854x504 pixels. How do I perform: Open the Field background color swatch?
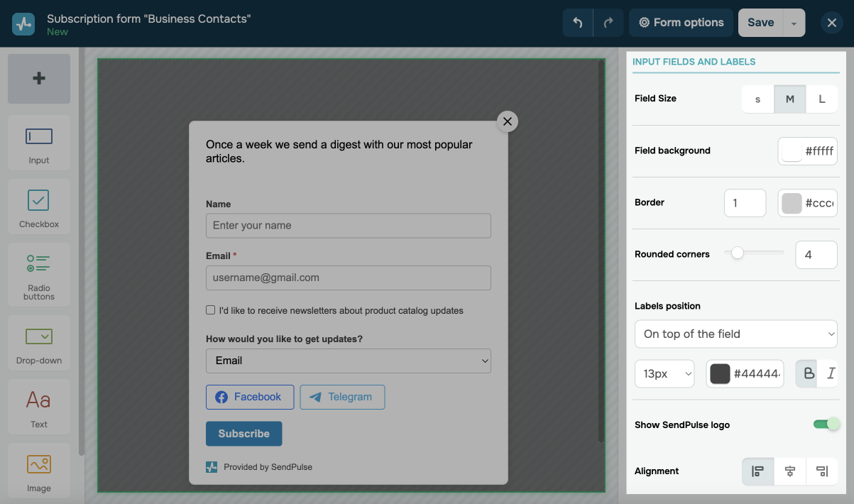(x=792, y=151)
